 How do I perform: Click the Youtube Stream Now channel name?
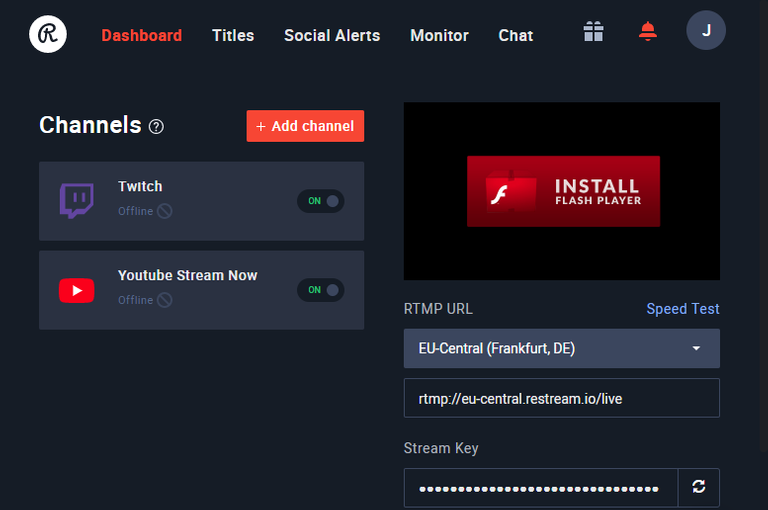tap(188, 275)
